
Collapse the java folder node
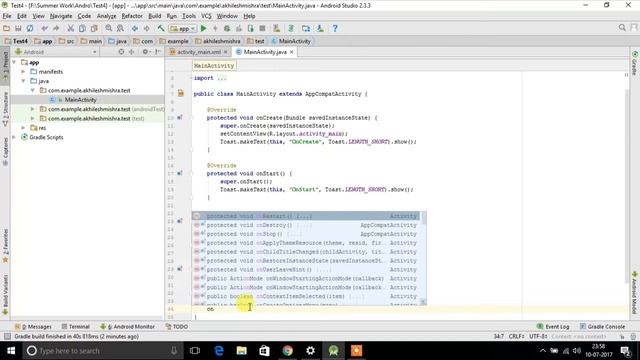pyautogui.click(x=23, y=81)
